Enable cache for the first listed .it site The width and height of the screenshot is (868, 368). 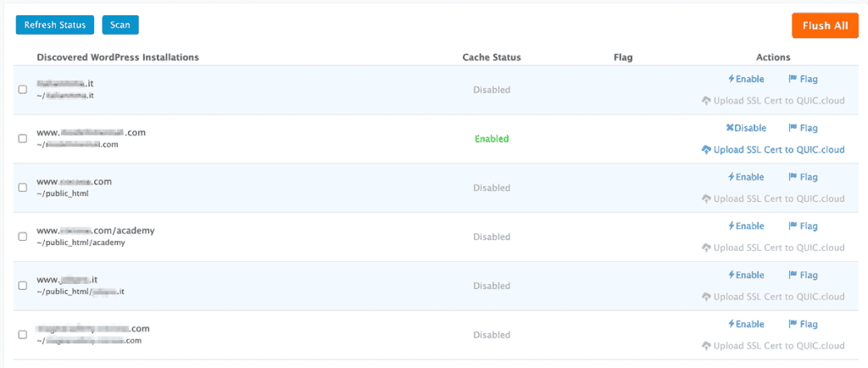tap(746, 79)
